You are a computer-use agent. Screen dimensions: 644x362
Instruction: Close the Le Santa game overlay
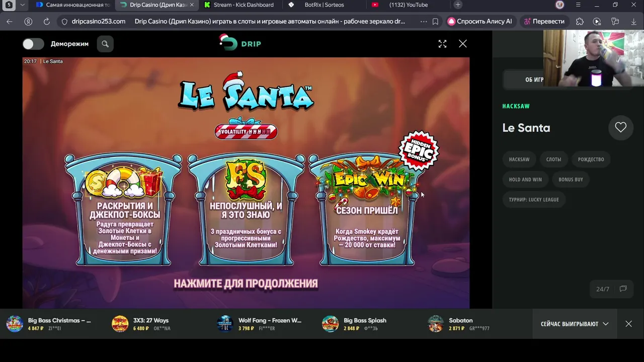463,44
